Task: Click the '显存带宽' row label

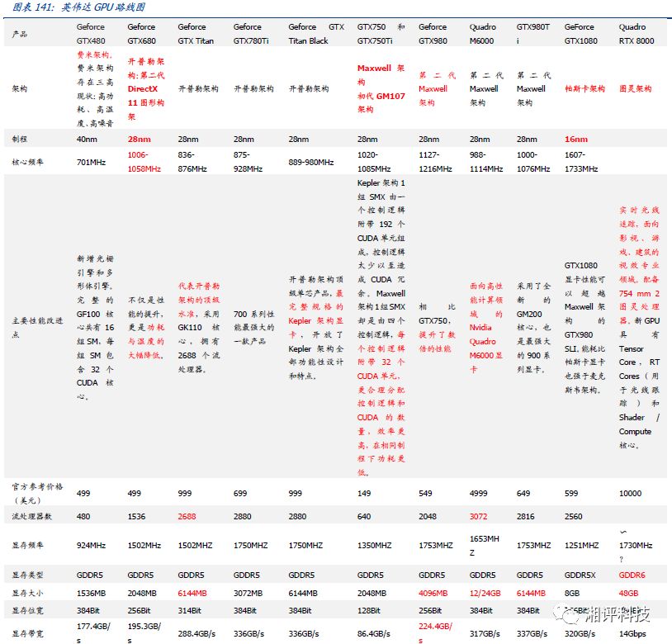Action: pyautogui.click(x=27, y=633)
